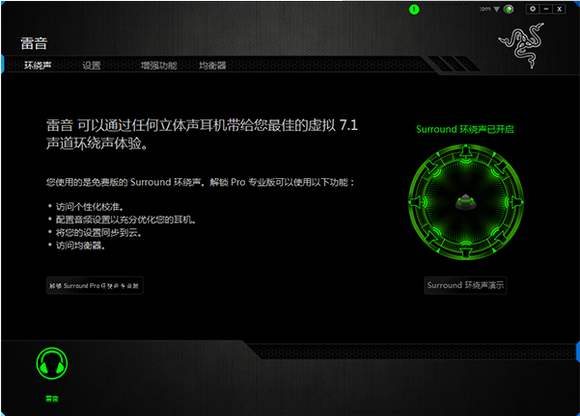Click the 解锁 Surround Pro upgrade button
Viewport: 580px width, 416px height.
click(x=94, y=285)
